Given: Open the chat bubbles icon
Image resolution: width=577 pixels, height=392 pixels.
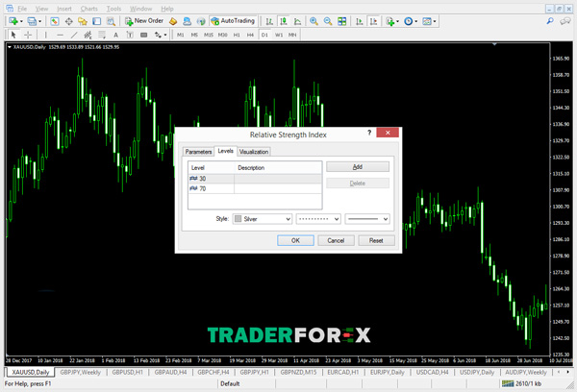Looking at the screenshot, I should 565,21.
